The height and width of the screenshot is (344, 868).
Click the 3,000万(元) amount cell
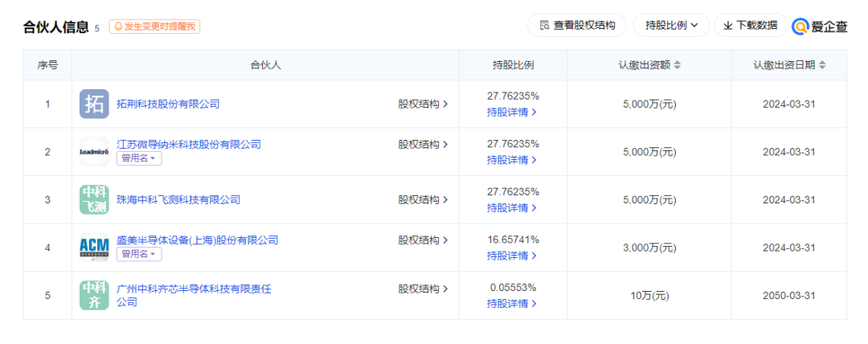[x=650, y=248]
